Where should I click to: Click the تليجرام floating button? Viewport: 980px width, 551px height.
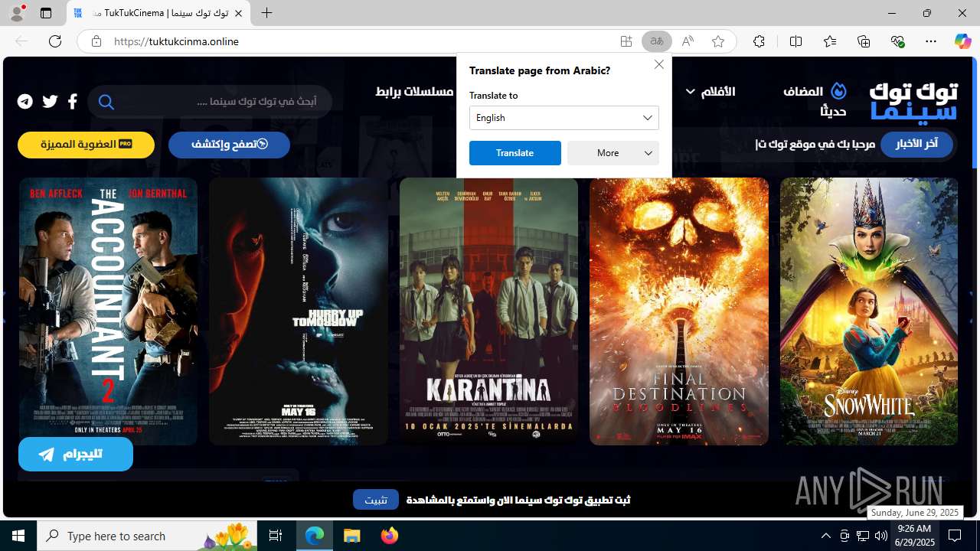pyautogui.click(x=76, y=455)
